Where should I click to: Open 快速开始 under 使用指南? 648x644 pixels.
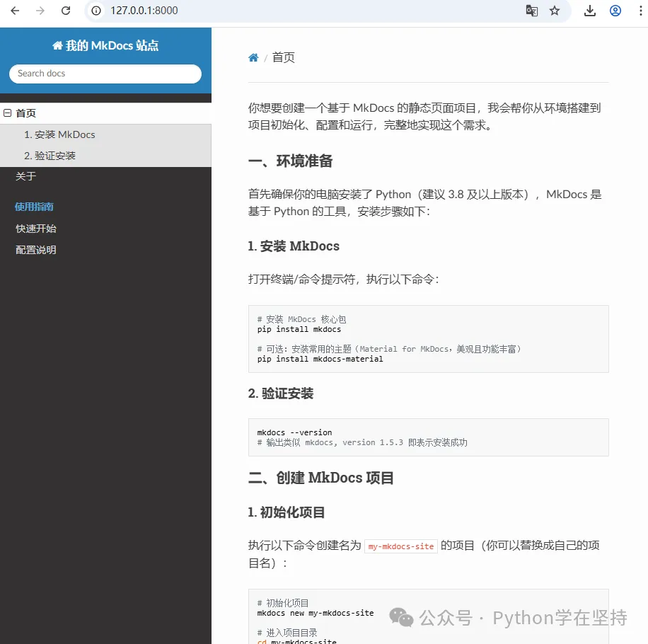(x=36, y=229)
